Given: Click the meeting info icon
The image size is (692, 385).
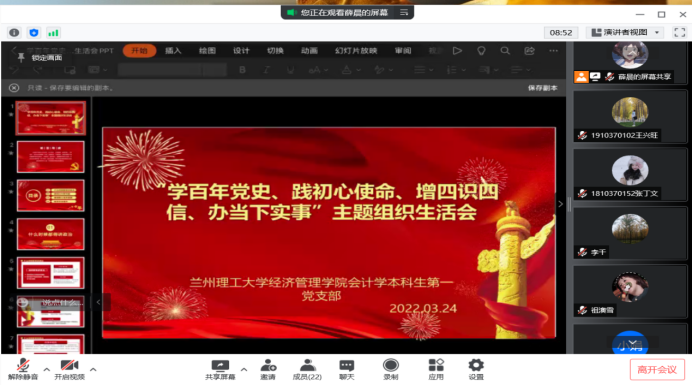Looking at the screenshot, I should coord(14,33).
